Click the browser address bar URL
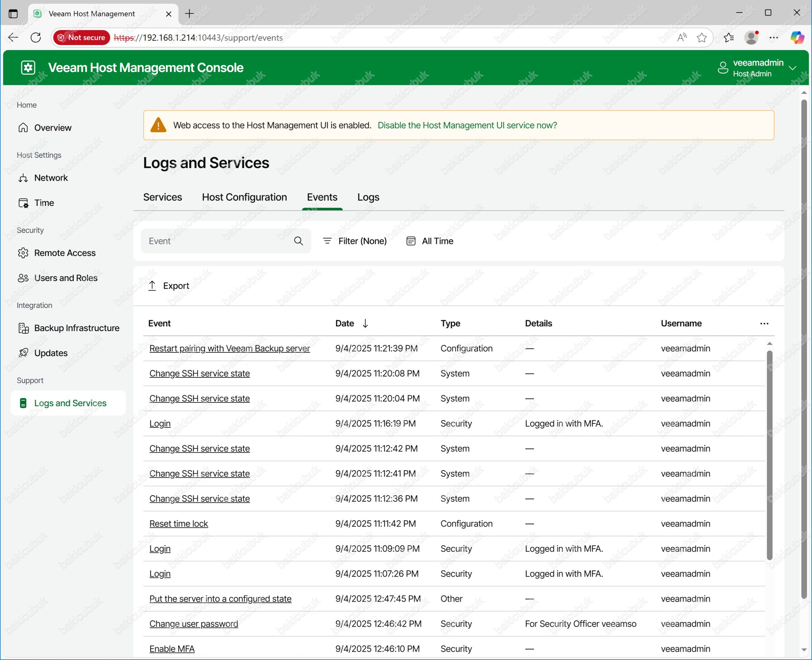 pos(199,37)
